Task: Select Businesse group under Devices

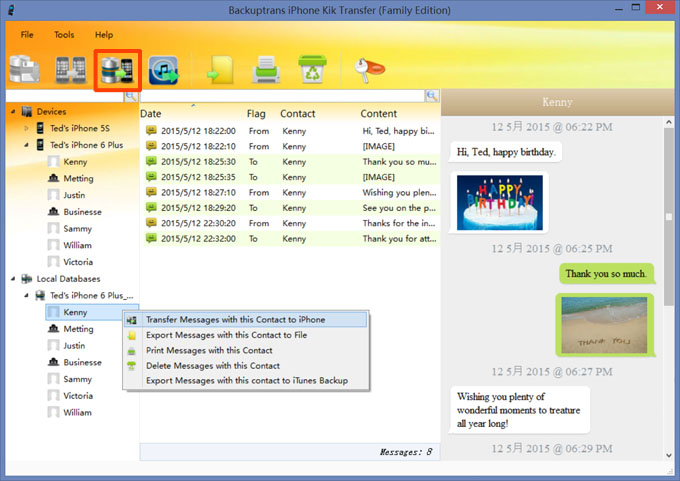Action: [82, 212]
